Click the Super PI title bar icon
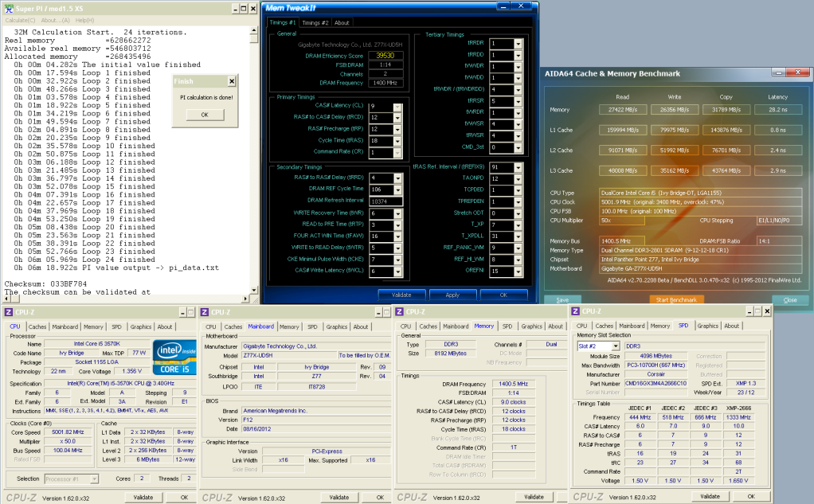Image resolution: width=814 pixels, height=504 pixels. [x=9, y=8]
